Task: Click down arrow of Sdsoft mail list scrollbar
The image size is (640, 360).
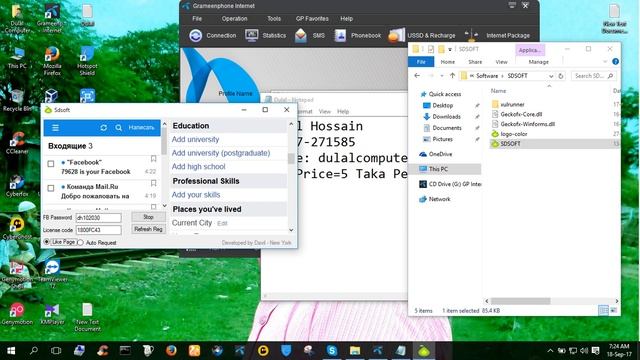Action: [x=164, y=206]
